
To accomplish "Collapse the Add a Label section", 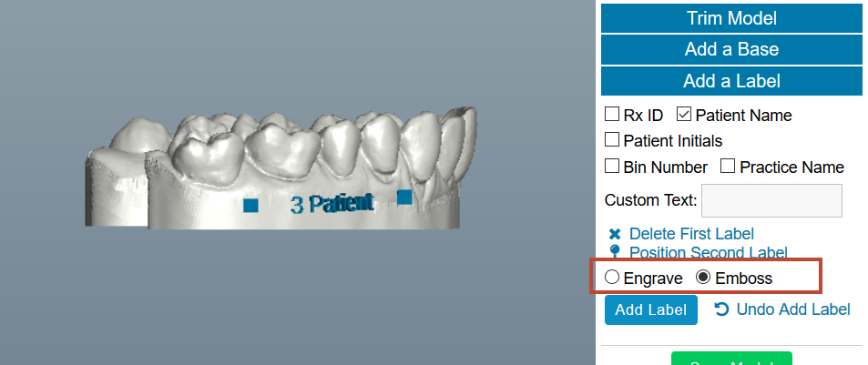I will (731, 81).
